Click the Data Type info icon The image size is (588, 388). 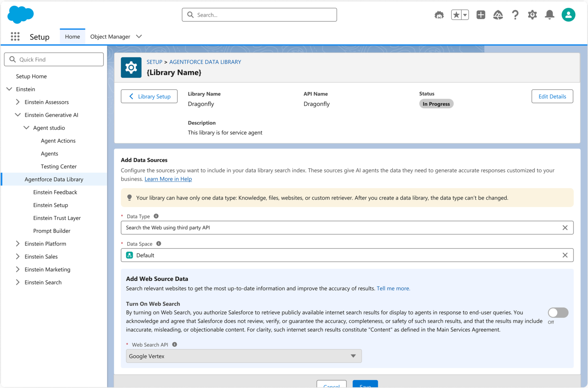click(x=156, y=216)
